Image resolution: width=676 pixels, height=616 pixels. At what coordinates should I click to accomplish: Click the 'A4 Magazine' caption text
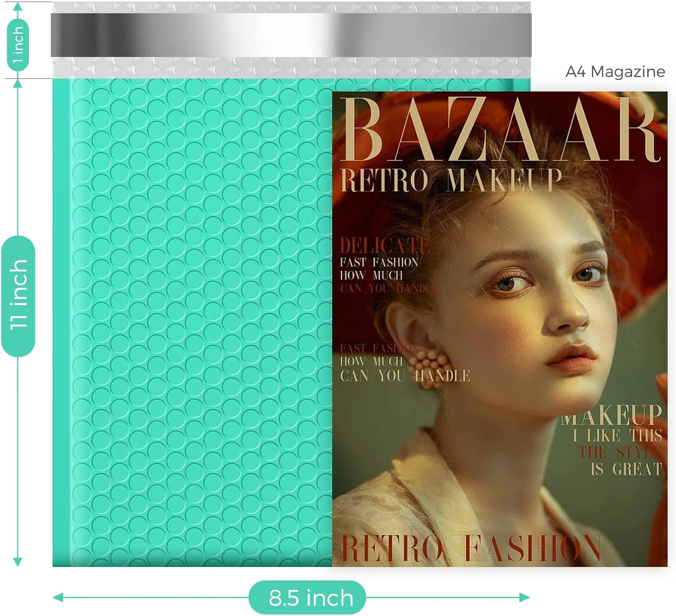click(x=615, y=72)
